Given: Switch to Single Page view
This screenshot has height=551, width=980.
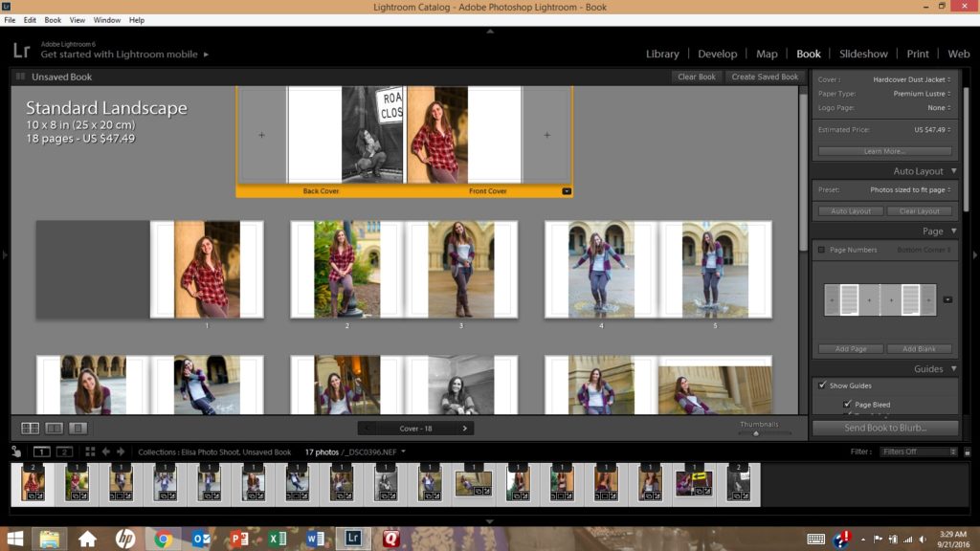Looking at the screenshot, I should click(78, 428).
